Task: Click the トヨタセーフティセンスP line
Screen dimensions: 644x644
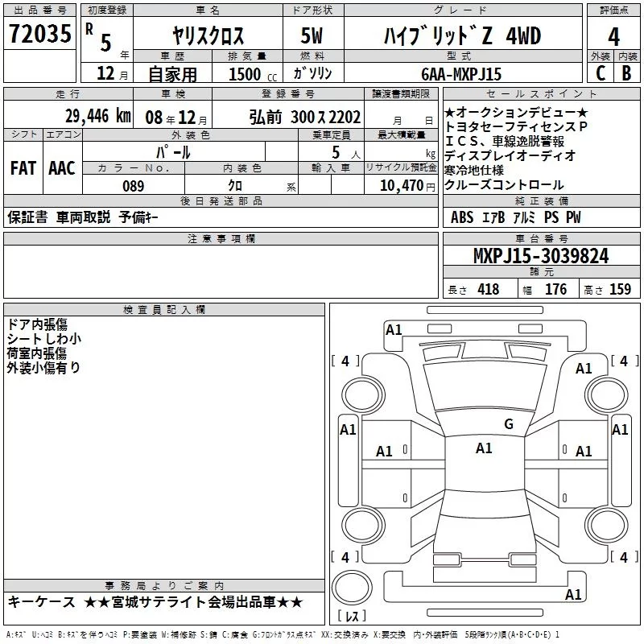Action: click(x=516, y=126)
